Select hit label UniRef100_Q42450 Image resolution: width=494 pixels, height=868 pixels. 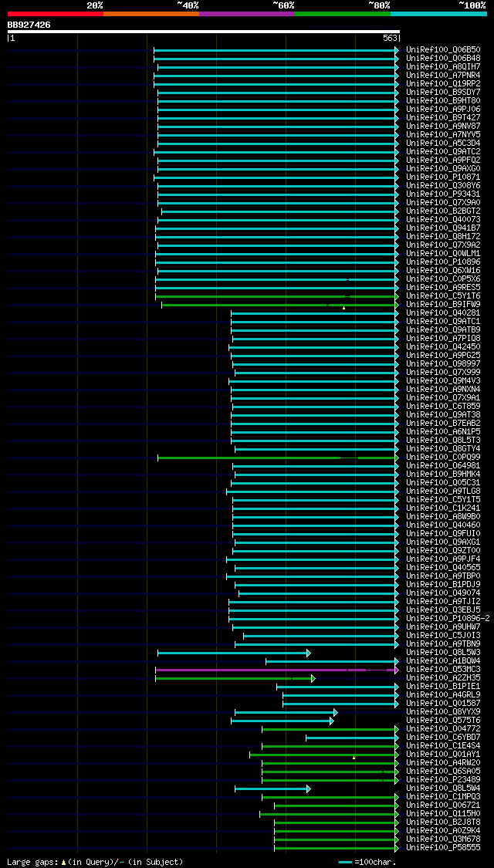click(x=443, y=348)
